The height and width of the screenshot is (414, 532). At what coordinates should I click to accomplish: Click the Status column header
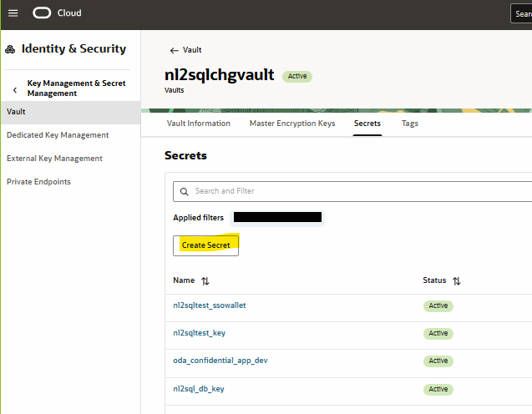click(434, 280)
